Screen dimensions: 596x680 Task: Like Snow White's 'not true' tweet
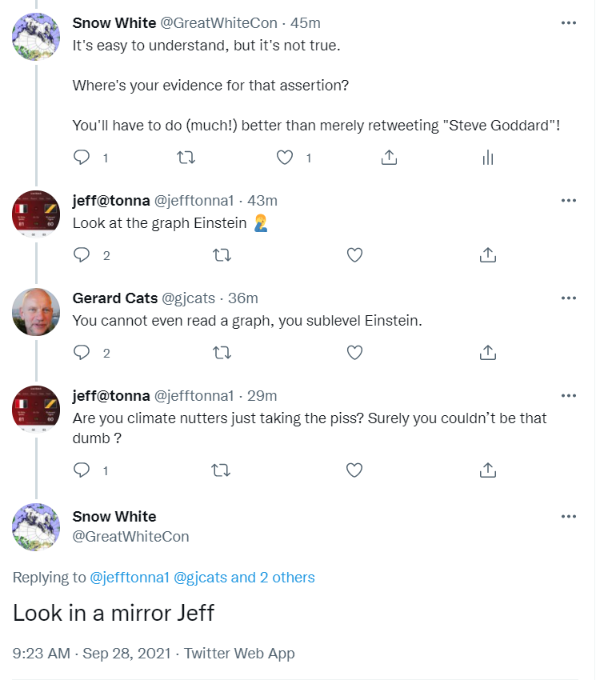pyautogui.click(x=285, y=157)
